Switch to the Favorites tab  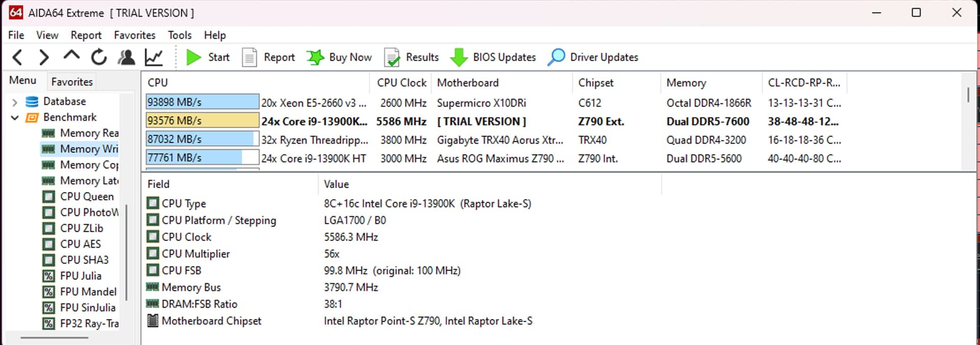click(x=72, y=82)
